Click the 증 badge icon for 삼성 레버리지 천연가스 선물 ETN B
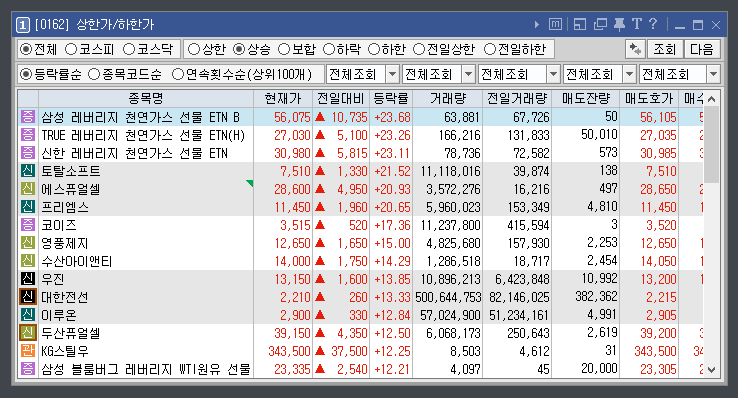 pos(28,117)
